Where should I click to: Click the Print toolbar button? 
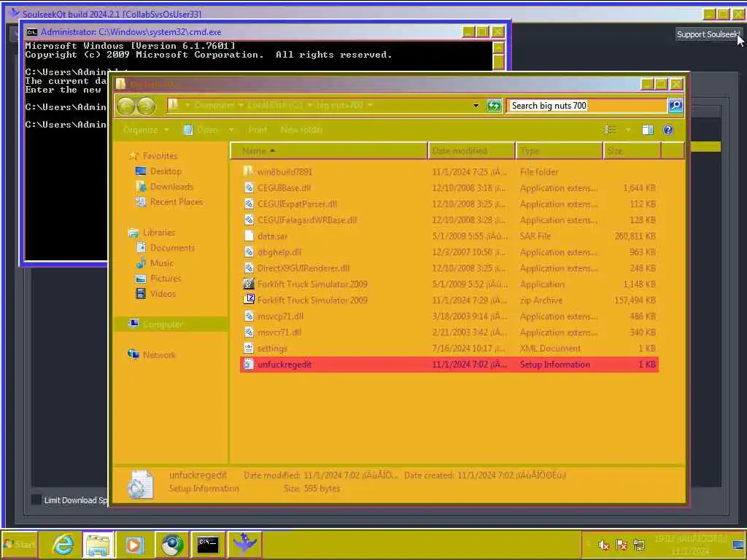point(258,130)
